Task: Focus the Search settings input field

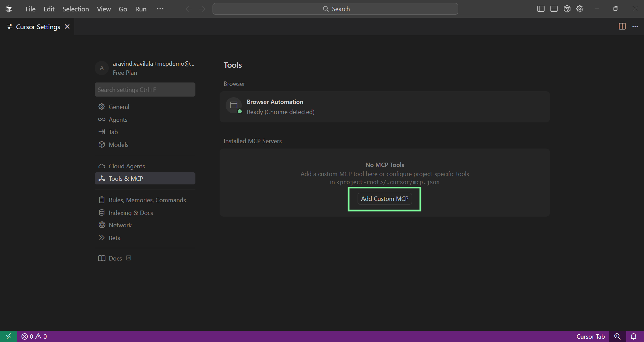Action: 145,90
